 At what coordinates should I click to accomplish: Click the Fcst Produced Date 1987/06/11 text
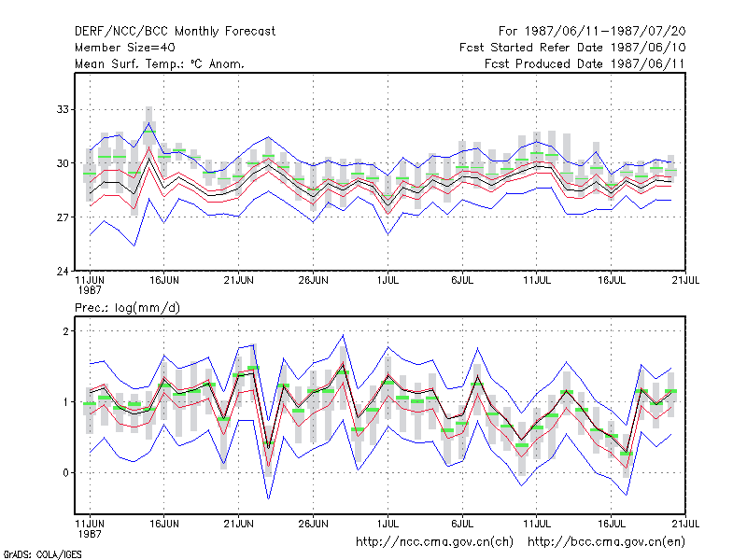click(585, 63)
